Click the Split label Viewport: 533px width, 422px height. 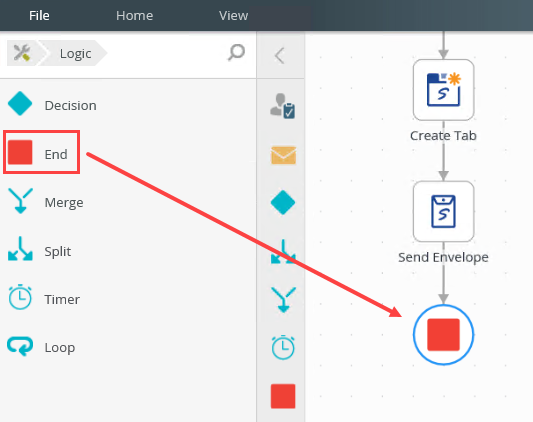click(x=58, y=252)
